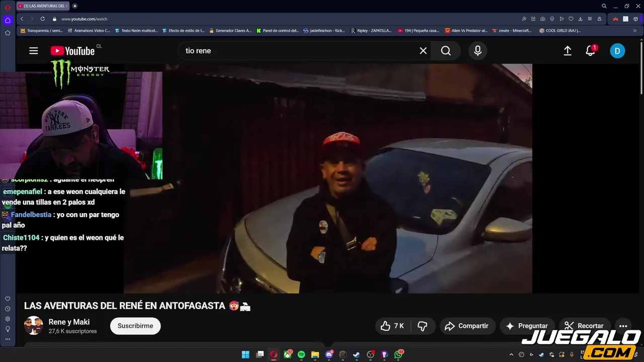
Task: Open the 'Alien Vs Predator-al...' bookmark
Action: (466, 31)
